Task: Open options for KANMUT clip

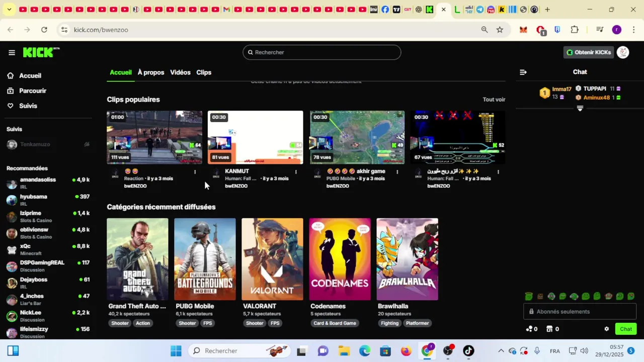Action: [296, 172]
